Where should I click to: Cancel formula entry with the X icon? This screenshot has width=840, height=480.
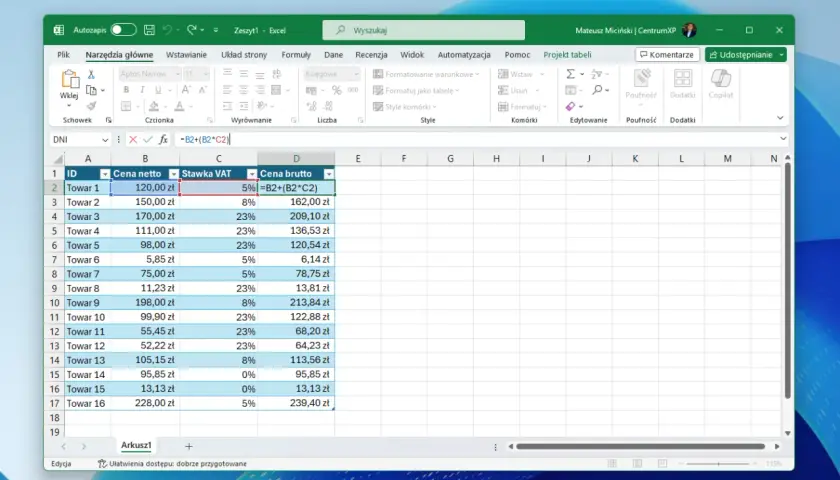pos(133,140)
